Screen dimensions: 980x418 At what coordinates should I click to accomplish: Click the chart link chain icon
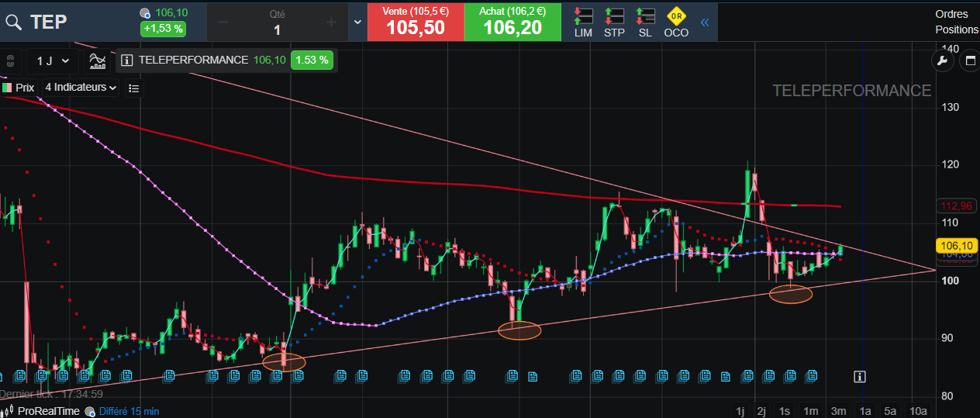click(x=10, y=60)
